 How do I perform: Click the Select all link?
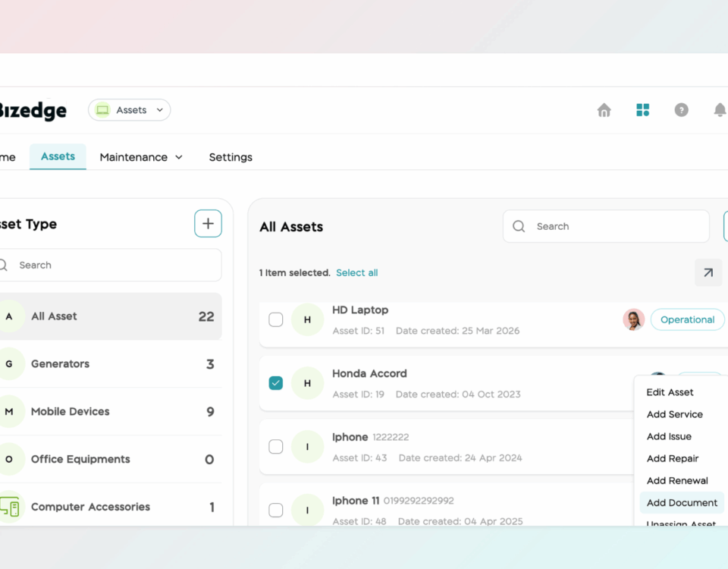click(x=356, y=272)
